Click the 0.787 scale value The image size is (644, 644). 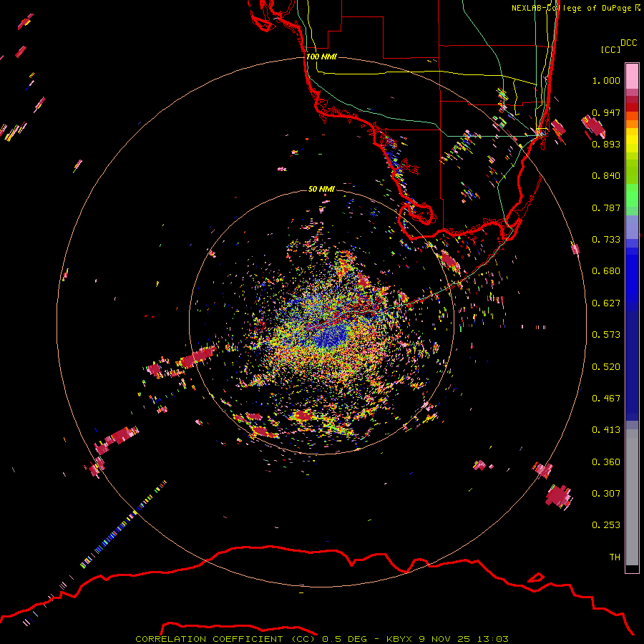coord(606,208)
